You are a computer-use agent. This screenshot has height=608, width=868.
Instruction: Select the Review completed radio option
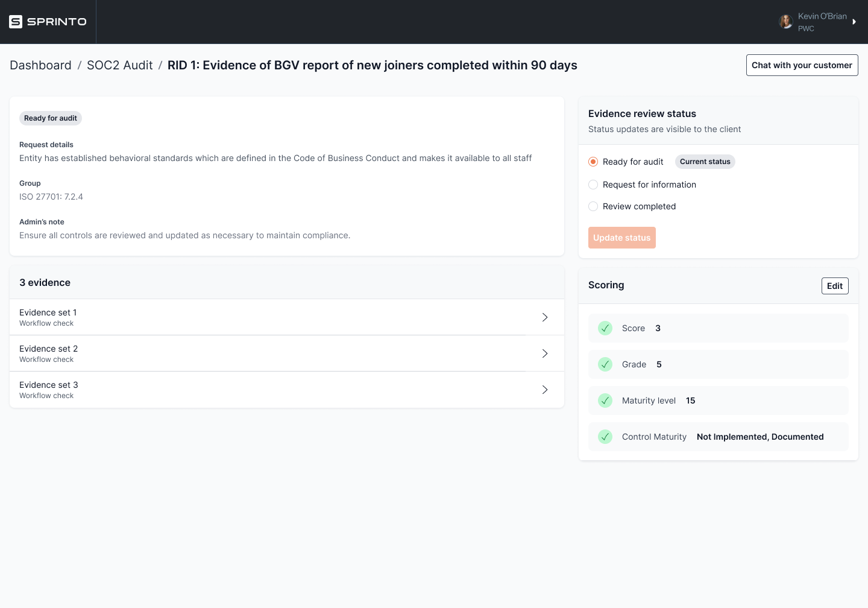[593, 206]
